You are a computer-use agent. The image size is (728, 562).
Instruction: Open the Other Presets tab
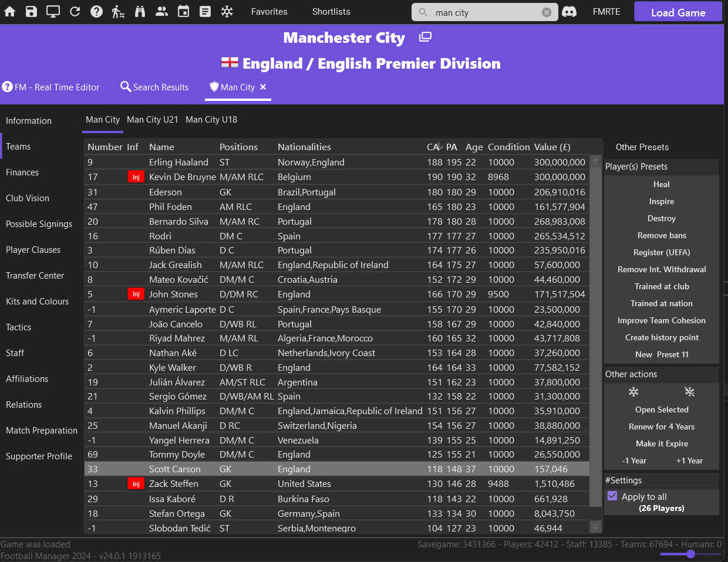pyautogui.click(x=642, y=147)
